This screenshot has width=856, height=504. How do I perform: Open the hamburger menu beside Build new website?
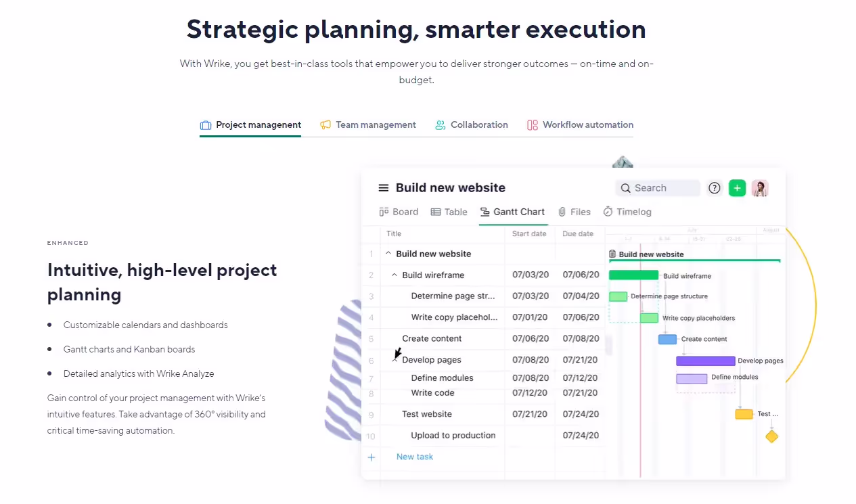coord(384,188)
